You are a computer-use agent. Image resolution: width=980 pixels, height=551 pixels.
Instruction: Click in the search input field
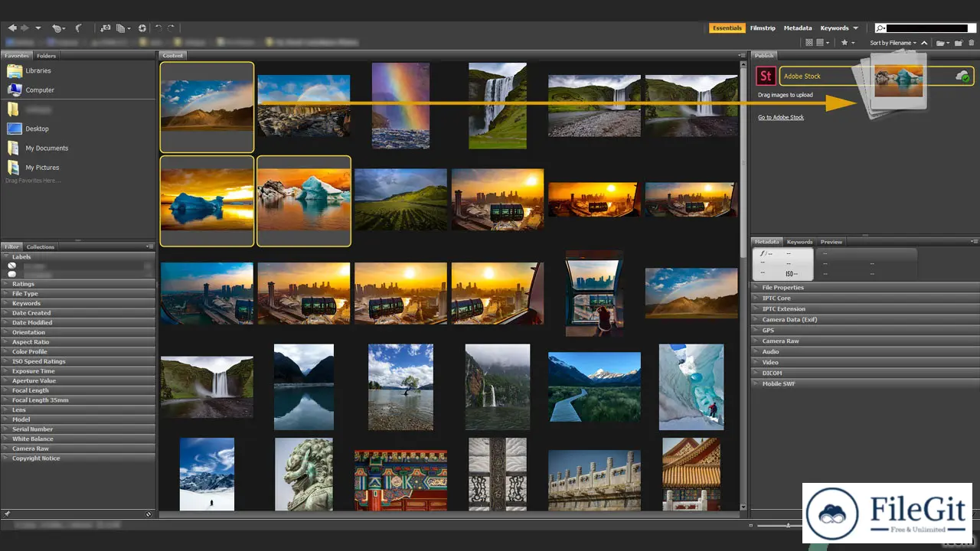pyautogui.click(x=926, y=28)
